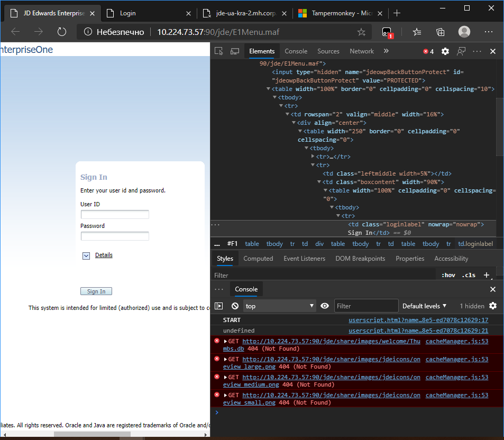Switch to the Computed styles tab
The width and height of the screenshot is (504, 440).
point(258,259)
